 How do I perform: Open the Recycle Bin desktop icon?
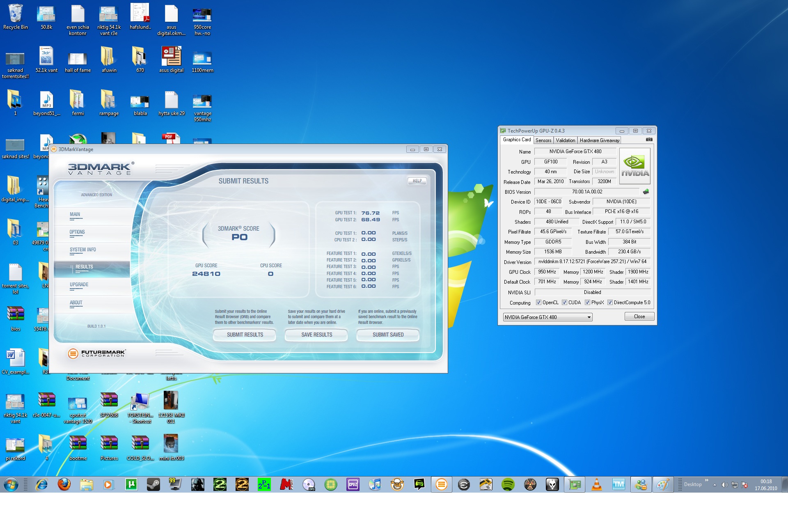[x=16, y=17]
